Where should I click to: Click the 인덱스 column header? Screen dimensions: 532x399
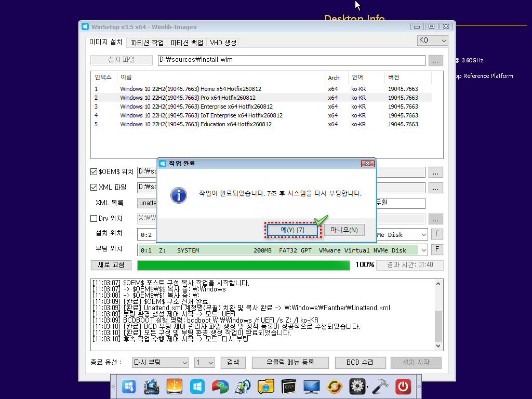104,77
